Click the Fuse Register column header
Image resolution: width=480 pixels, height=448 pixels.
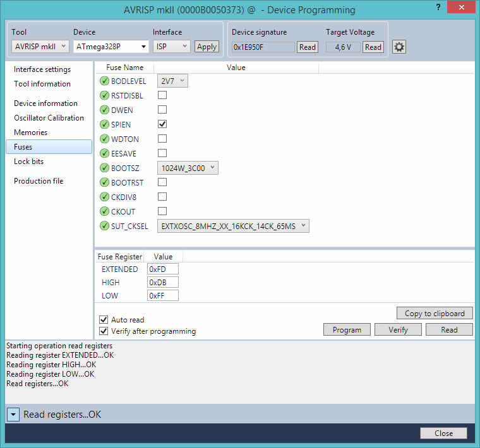click(x=120, y=257)
